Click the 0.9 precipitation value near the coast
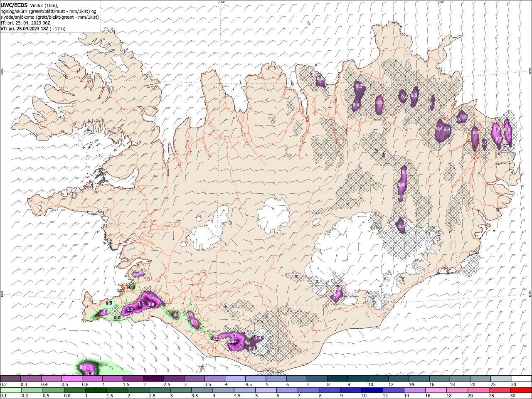The height and width of the screenshot is (399, 532). click(133, 287)
